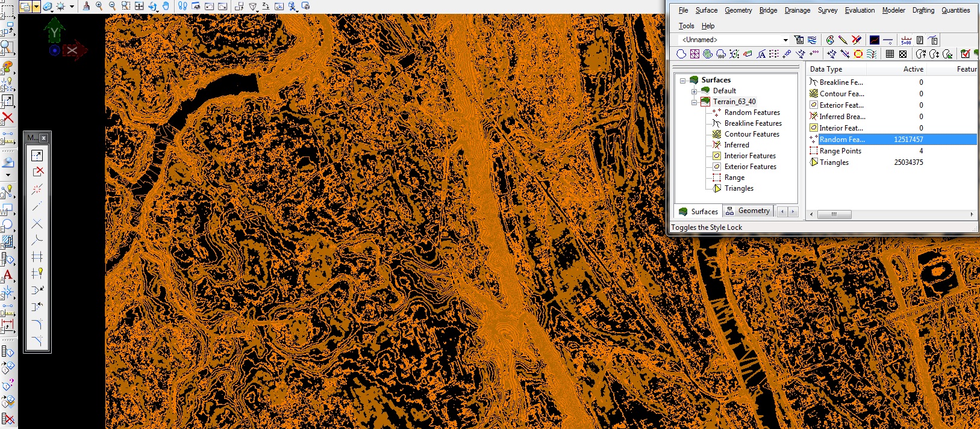Click the View Contours icon
This screenshot has height=429, width=980.
pos(708,54)
